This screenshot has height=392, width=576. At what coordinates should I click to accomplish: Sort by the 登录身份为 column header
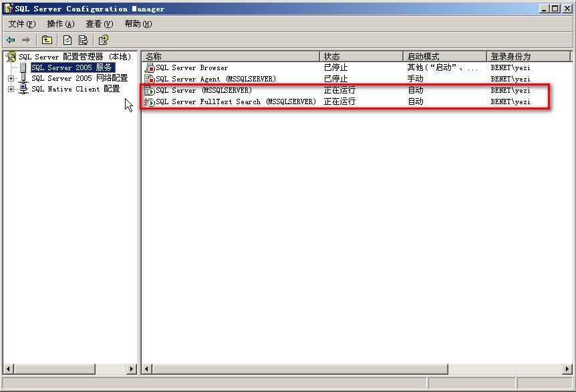[529, 57]
